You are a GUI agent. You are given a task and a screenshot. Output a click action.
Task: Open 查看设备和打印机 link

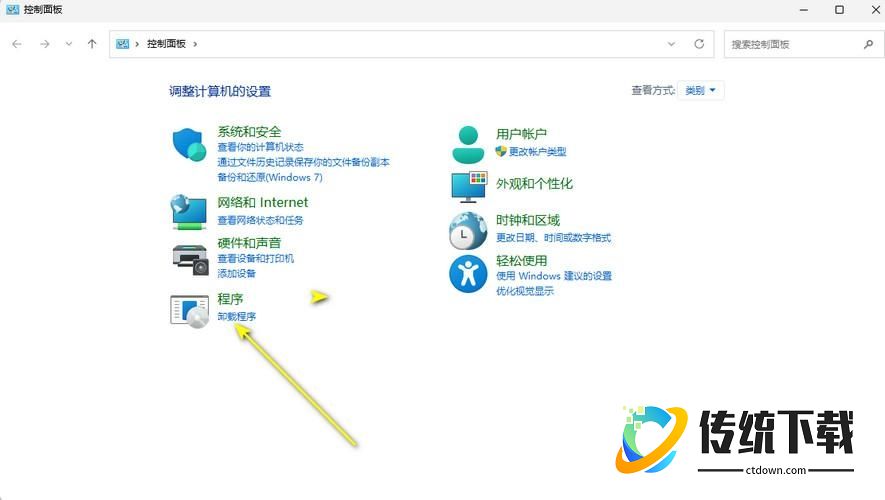click(x=256, y=259)
